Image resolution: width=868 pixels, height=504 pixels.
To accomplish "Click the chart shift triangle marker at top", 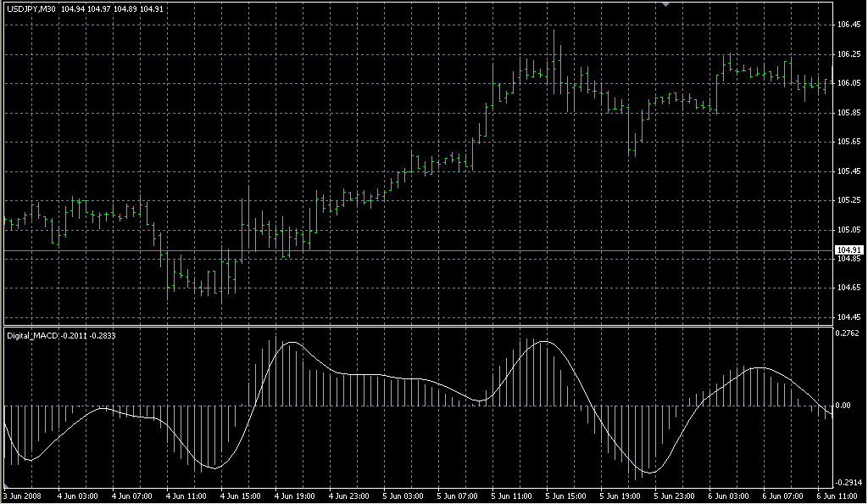I will [x=667, y=5].
